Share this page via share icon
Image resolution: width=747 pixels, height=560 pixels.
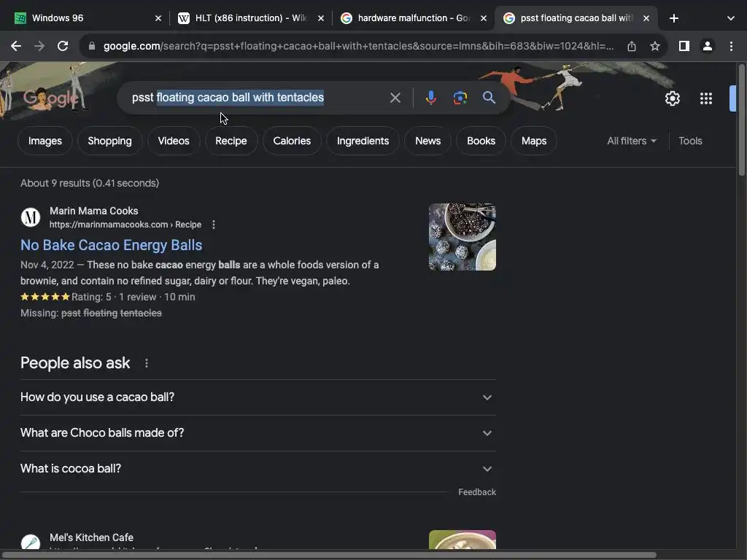(x=631, y=46)
